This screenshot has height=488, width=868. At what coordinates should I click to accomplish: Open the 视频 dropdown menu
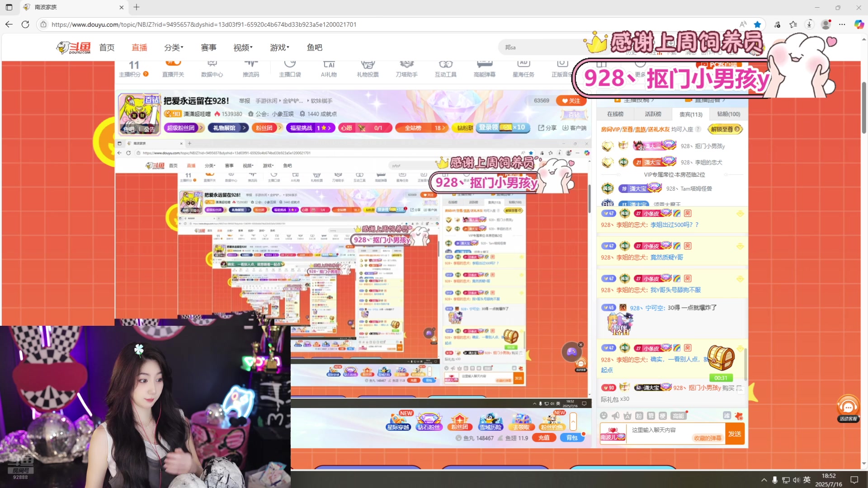[243, 47]
